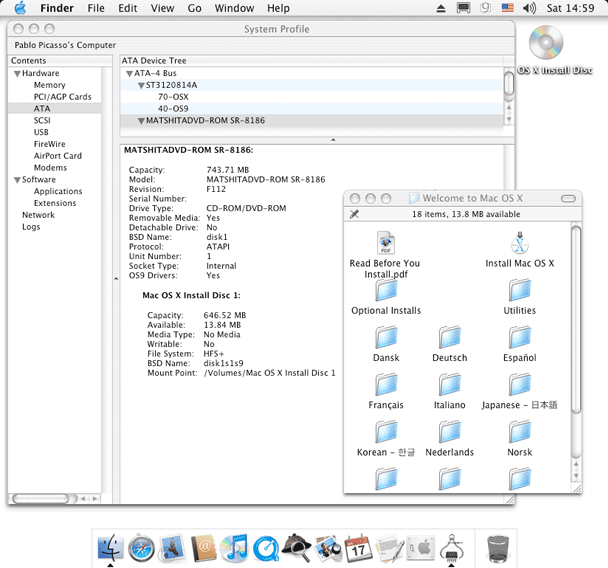Image resolution: width=608 pixels, height=568 pixels.
Task: Collapse the MATSHITADVD-ROM SR-8186 node
Action: pyautogui.click(x=141, y=121)
